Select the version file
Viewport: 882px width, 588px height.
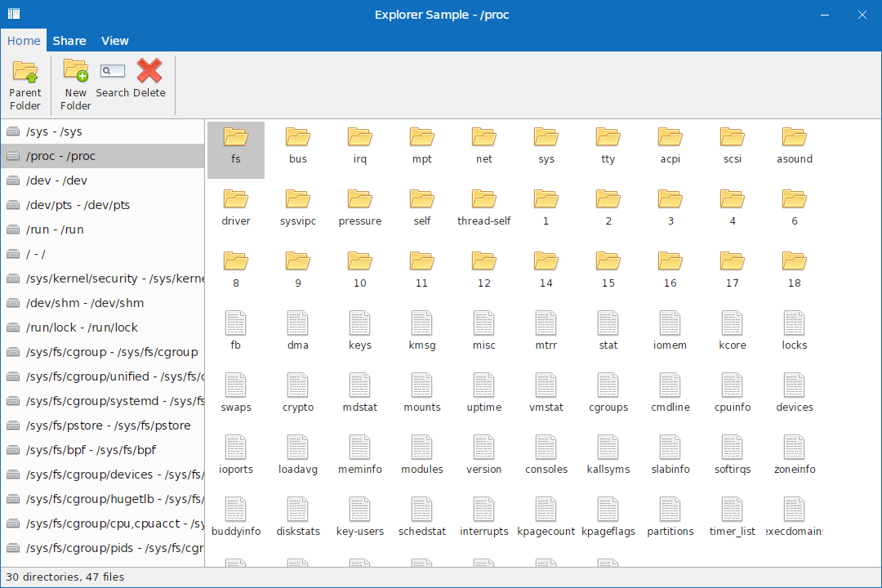(483, 459)
